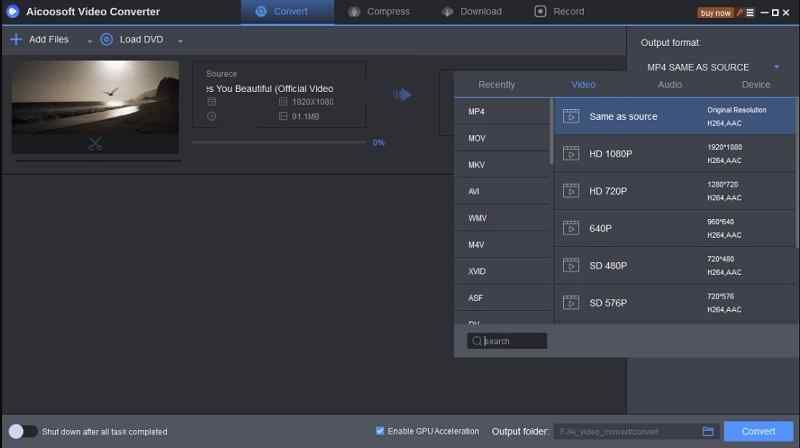
Task: Click the video icon beside HD 1080P
Action: click(x=571, y=154)
